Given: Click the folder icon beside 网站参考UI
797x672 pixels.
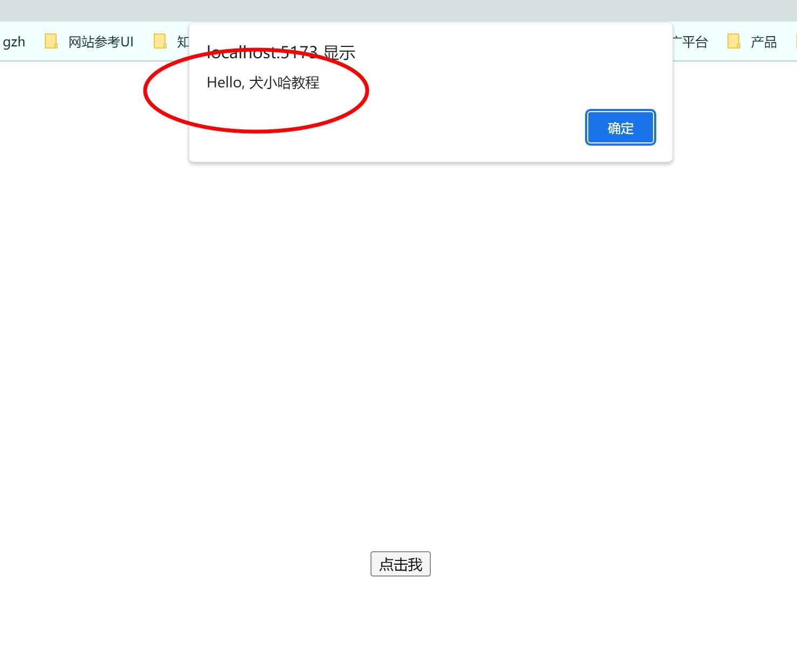Looking at the screenshot, I should [51, 42].
